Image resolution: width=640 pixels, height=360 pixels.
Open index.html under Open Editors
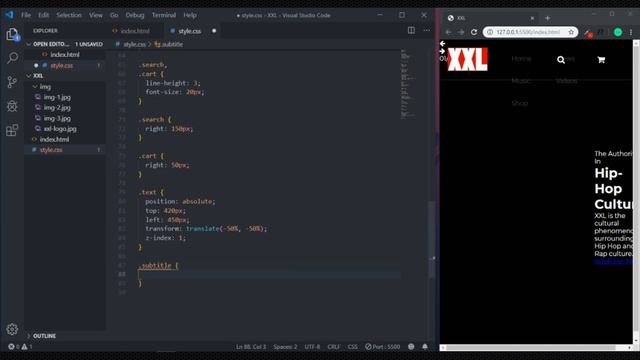click(64, 55)
